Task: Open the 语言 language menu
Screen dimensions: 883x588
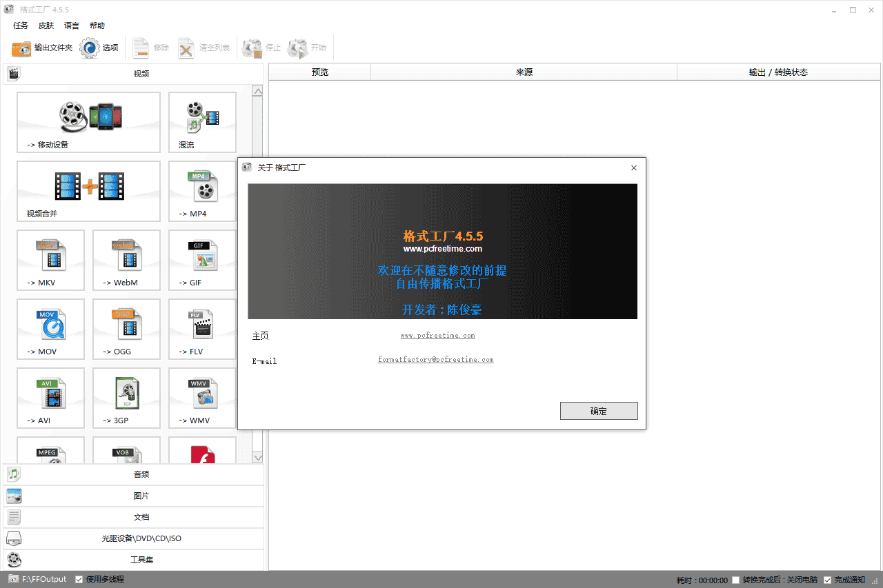Action: [71, 26]
